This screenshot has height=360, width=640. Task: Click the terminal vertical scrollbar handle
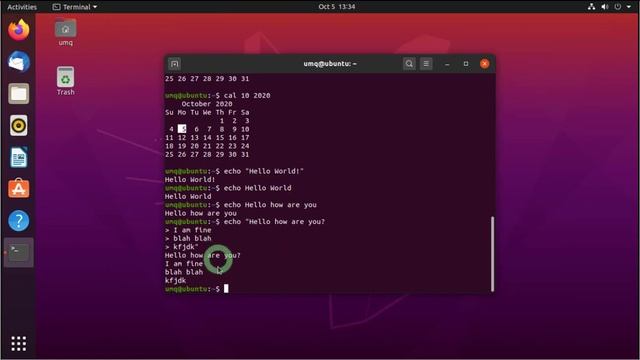click(x=493, y=254)
